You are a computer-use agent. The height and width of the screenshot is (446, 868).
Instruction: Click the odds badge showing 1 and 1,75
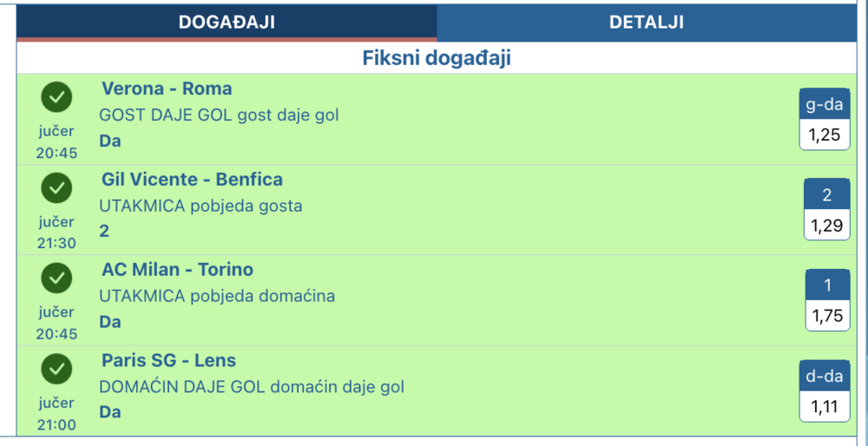(827, 300)
